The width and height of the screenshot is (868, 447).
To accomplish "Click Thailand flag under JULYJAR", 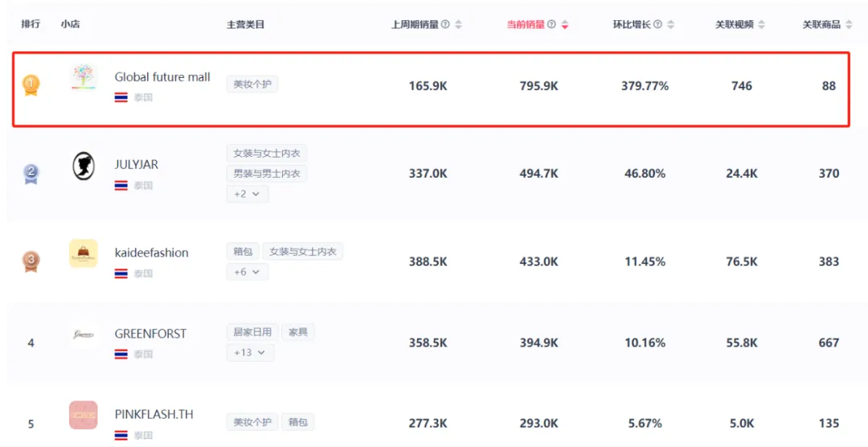I will click(121, 186).
